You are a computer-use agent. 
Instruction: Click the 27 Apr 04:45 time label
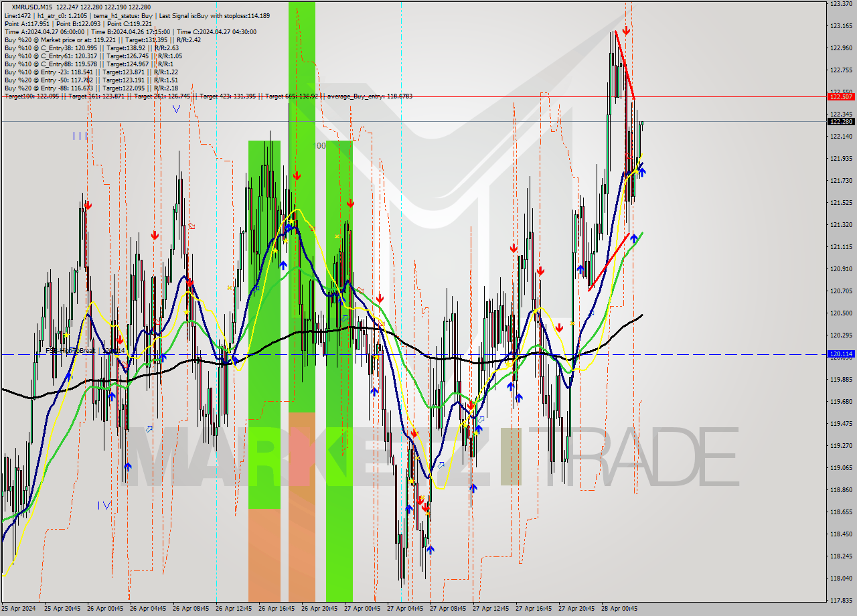406,609
